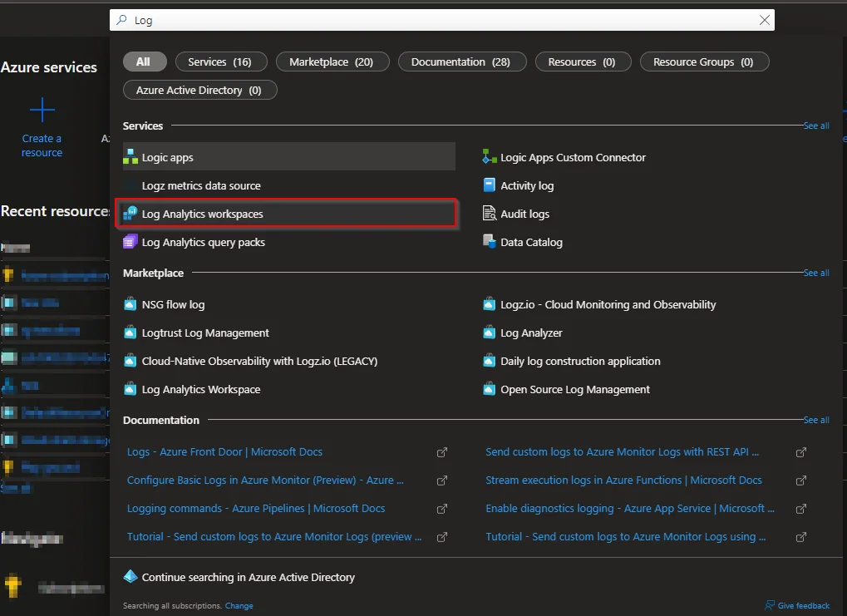Open external link icon for Logs - Azure Front Door
Image resolution: width=847 pixels, height=616 pixels.
point(442,452)
